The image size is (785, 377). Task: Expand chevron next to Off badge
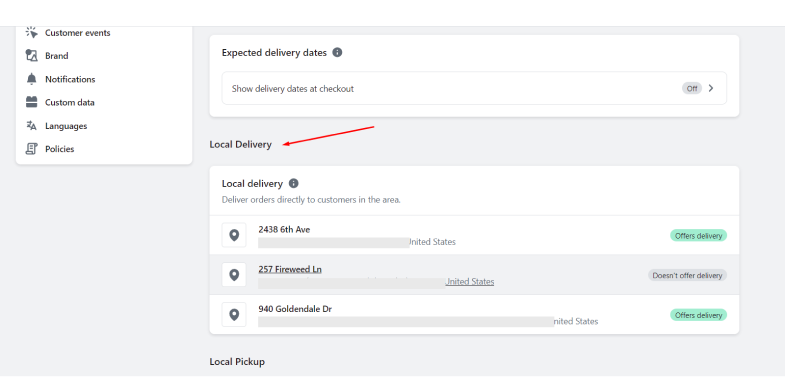coord(711,88)
